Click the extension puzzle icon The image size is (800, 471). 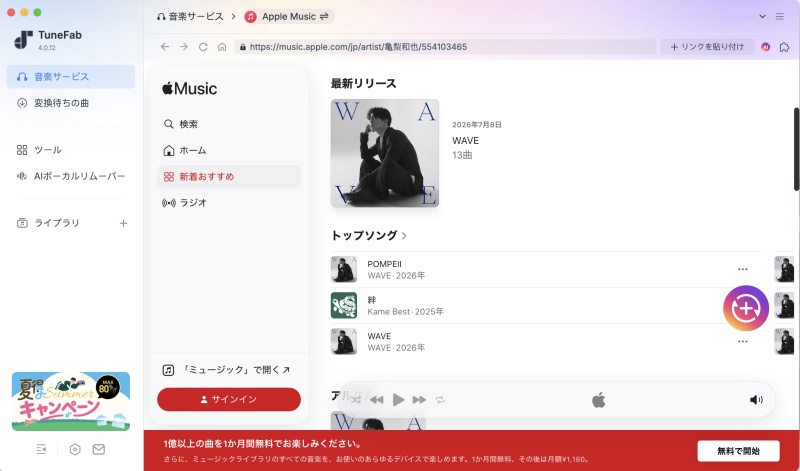[x=785, y=46]
